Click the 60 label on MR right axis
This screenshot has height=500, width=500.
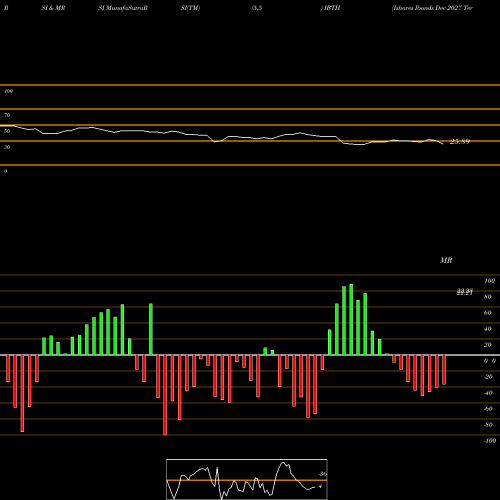(x=488, y=313)
